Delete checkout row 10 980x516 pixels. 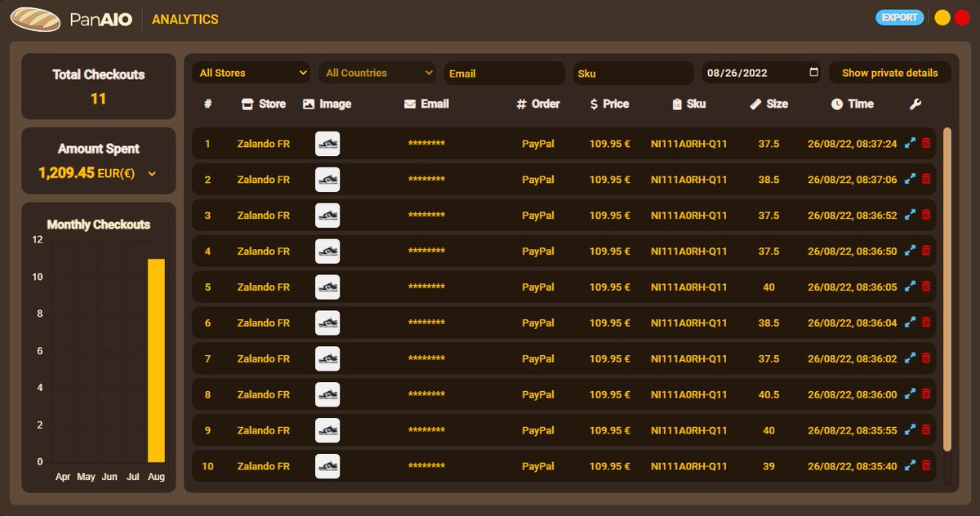coord(926,466)
